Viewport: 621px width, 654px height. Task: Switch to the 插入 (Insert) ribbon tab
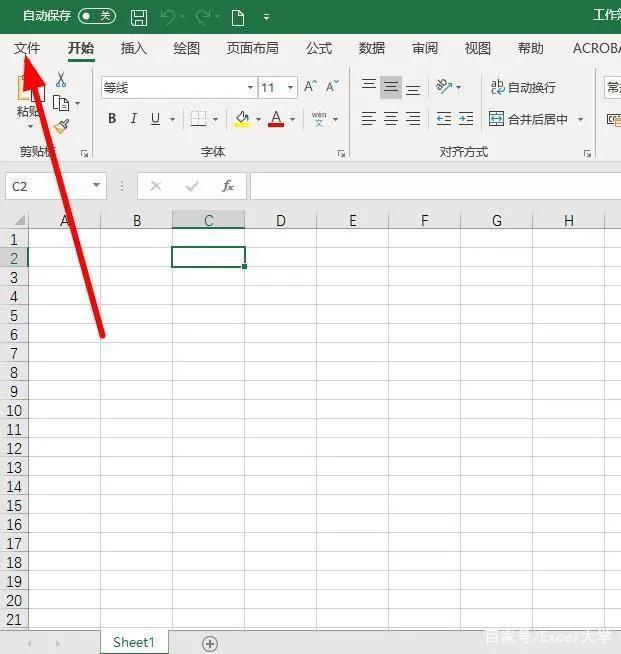point(133,48)
